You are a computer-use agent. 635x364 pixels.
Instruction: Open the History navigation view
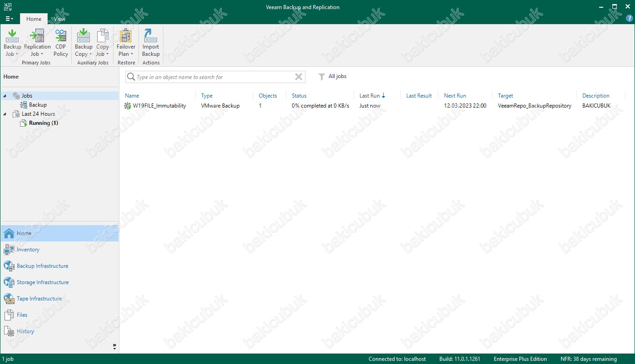[59, 331]
